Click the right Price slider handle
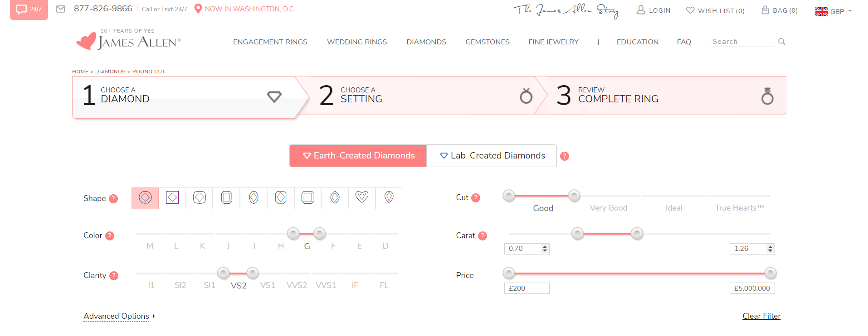The image size is (868, 336). point(770,273)
